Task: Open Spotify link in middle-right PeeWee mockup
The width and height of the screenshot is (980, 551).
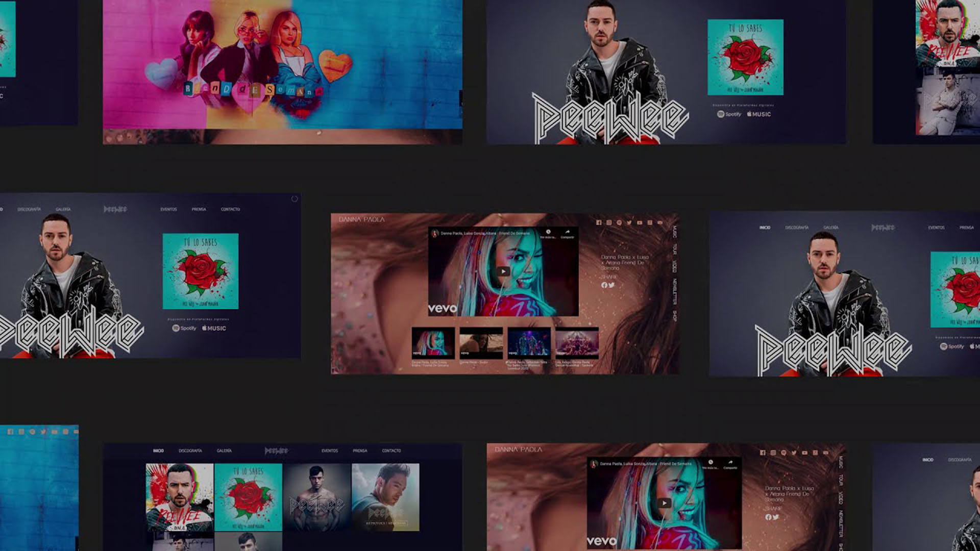Action: point(952,346)
